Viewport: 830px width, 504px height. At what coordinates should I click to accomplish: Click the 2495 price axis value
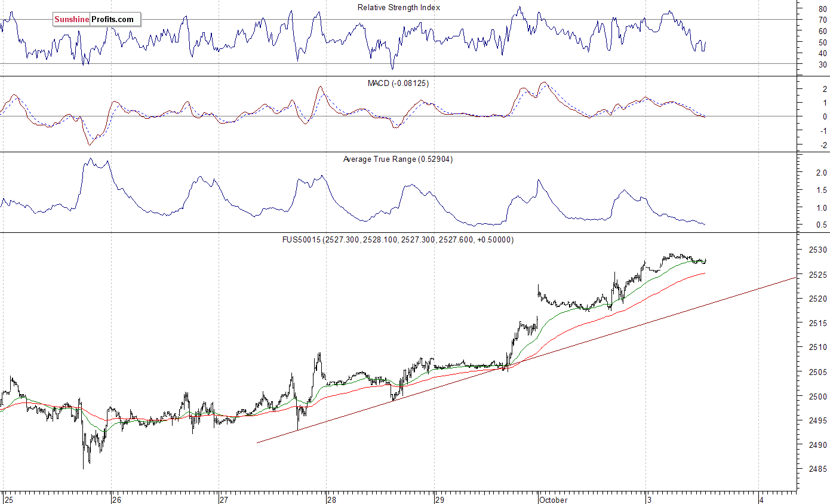817,420
